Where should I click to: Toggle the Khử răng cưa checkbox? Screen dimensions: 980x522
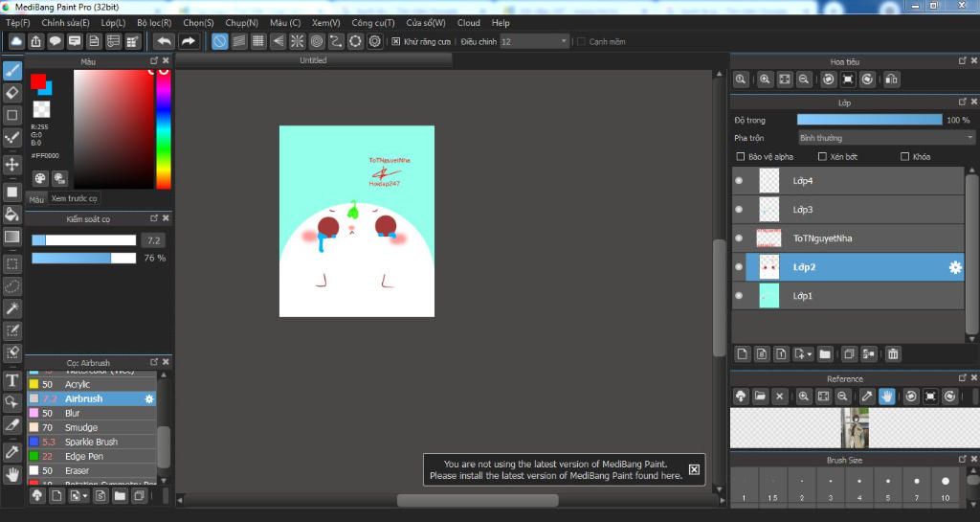395,42
